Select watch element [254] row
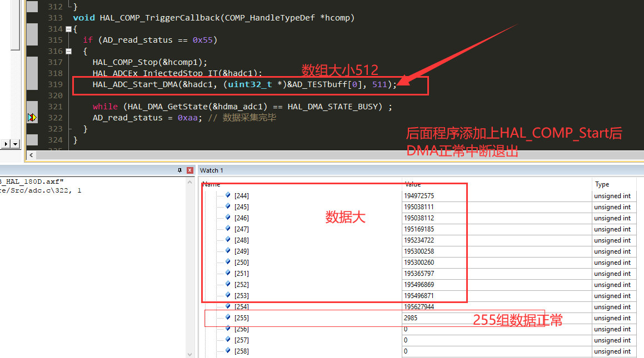The height and width of the screenshot is (358, 644). (417, 306)
